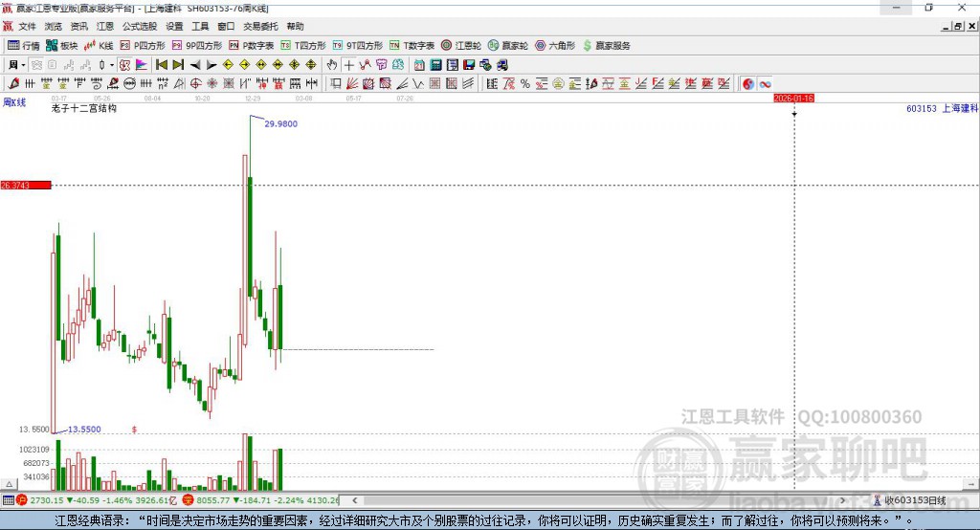980x530 pixels.
Task: Open the 行情 quotes view
Action: point(24,46)
